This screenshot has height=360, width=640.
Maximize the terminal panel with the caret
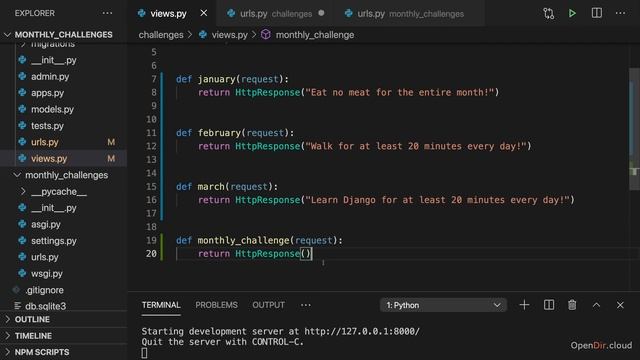(x=596, y=305)
